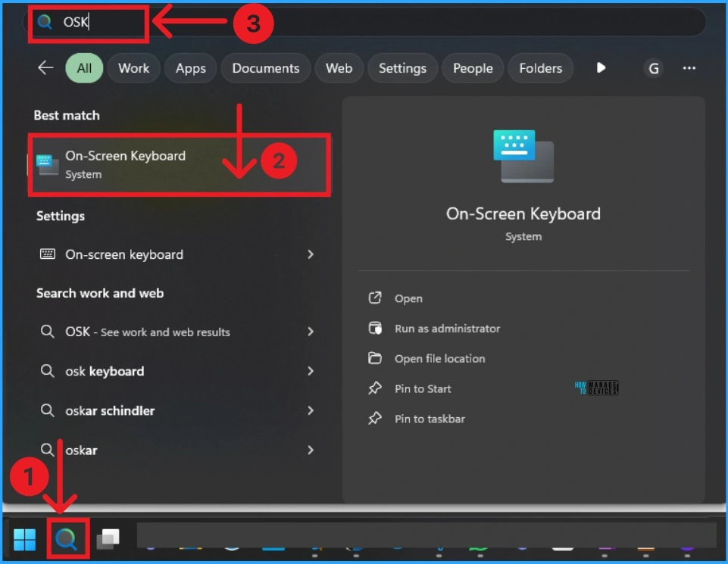
Task: Click the large On-Screen Keyboard icon in preview pane
Action: point(523,156)
